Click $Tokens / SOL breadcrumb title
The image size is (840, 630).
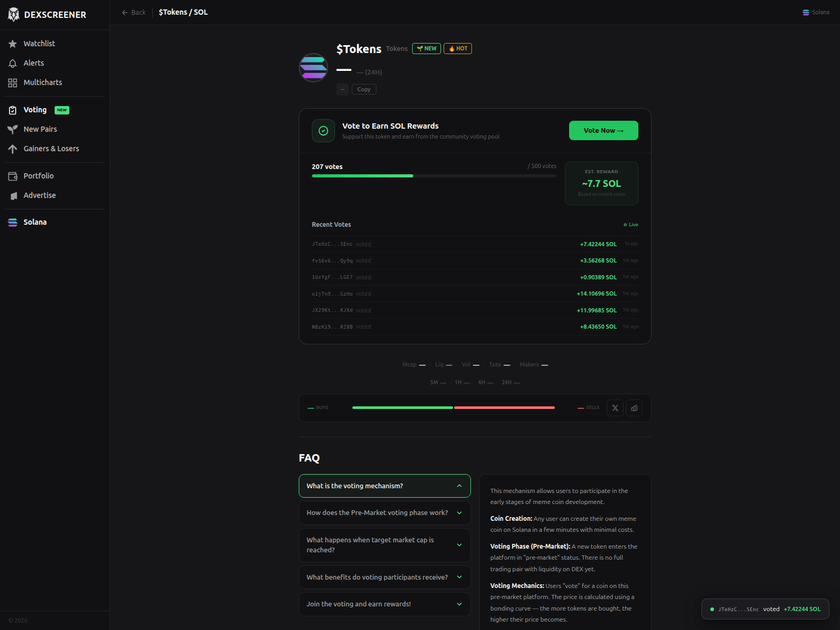(x=183, y=12)
